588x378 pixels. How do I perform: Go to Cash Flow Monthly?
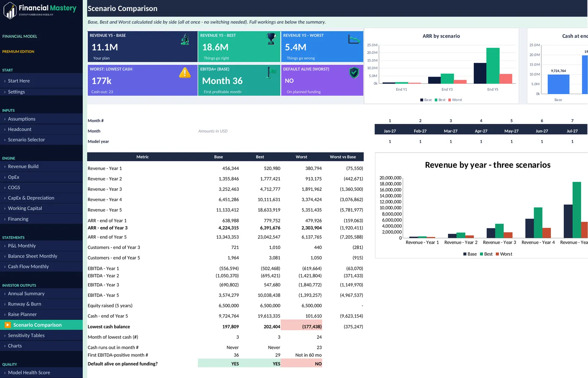tap(41, 267)
